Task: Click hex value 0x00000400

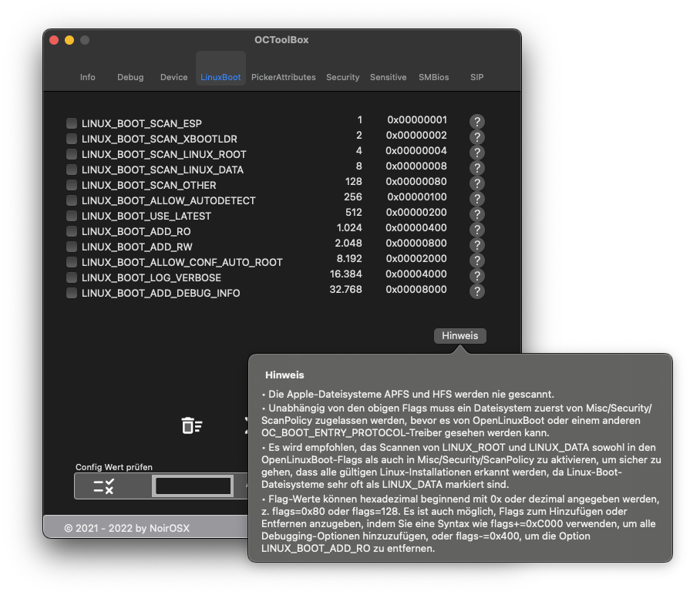Action: click(x=416, y=227)
